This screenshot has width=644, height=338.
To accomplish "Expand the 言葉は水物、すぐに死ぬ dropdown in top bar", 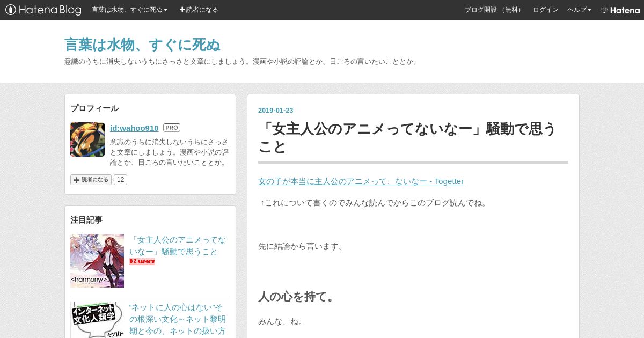I will pos(129,10).
